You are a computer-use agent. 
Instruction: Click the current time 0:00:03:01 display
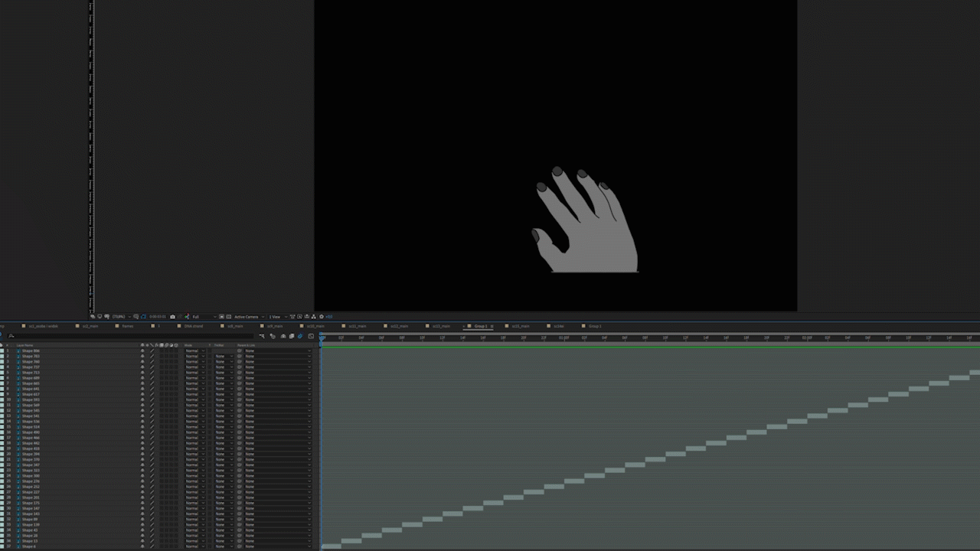[x=157, y=317]
